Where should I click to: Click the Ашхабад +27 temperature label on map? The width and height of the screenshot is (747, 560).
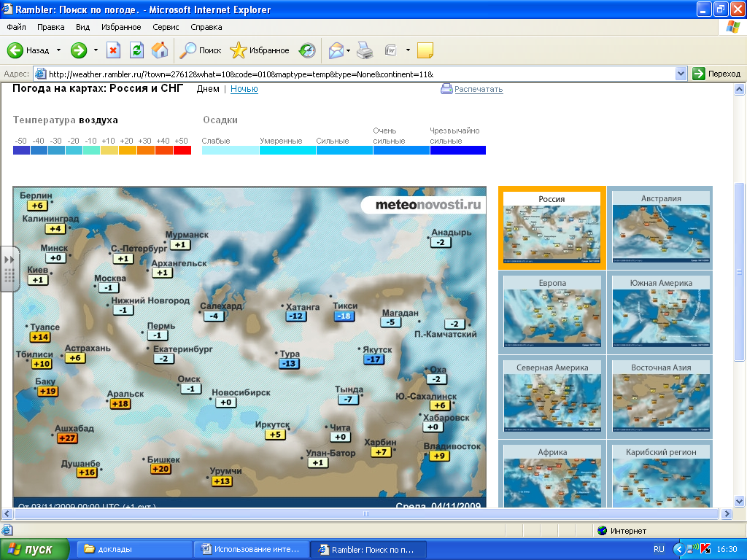[x=67, y=438]
